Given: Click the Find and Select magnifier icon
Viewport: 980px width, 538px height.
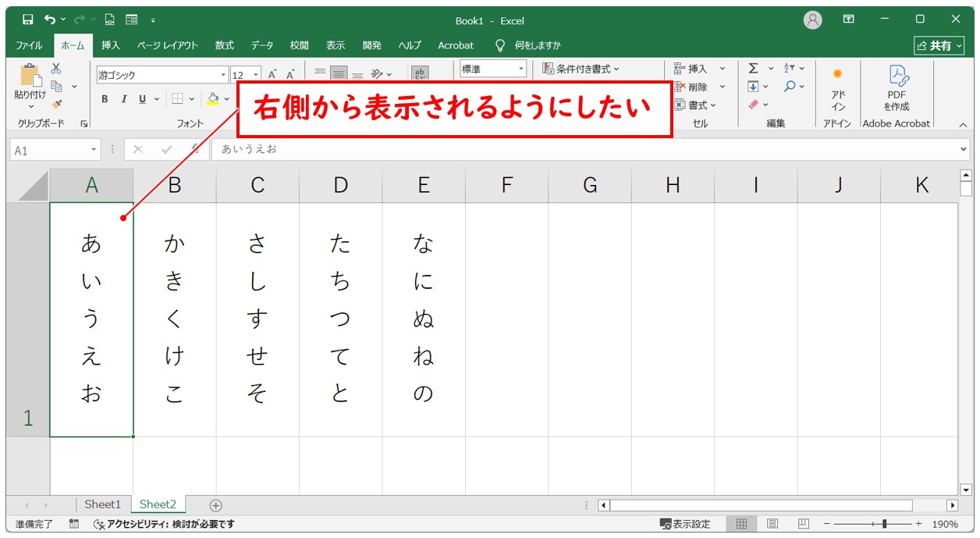Looking at the screenshot, I should click(790, 87).
